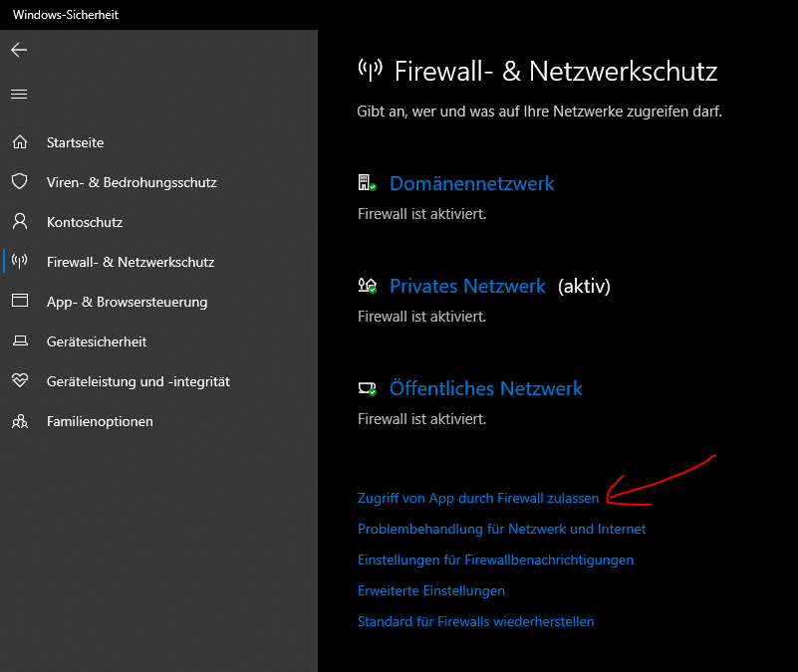Screen dimensions: 798x672
Task: Open Erweiterte Einstellungen link
Action: (x=431, y=590)
